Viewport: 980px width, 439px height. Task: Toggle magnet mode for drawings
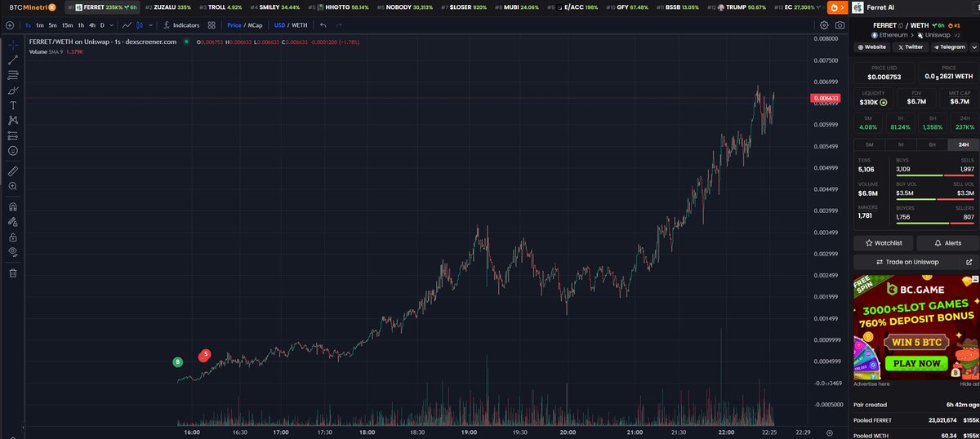pos(13,206)
